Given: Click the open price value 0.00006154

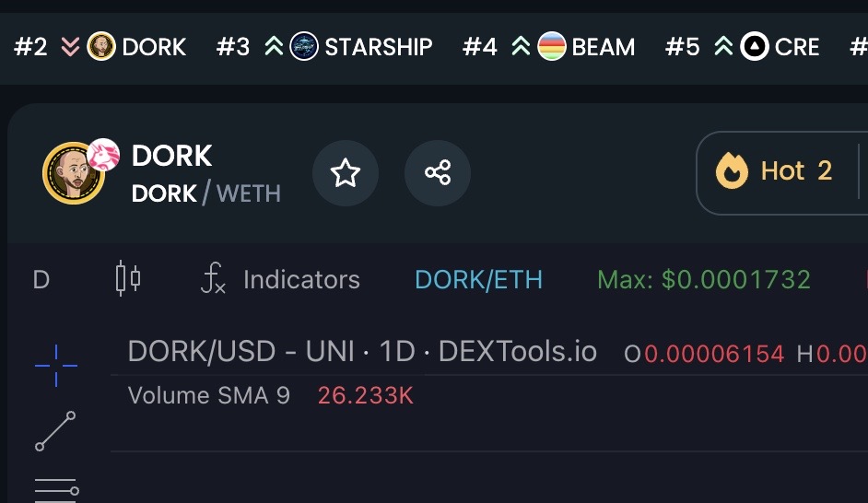Looking at the screenshot, I should (714, 354).
